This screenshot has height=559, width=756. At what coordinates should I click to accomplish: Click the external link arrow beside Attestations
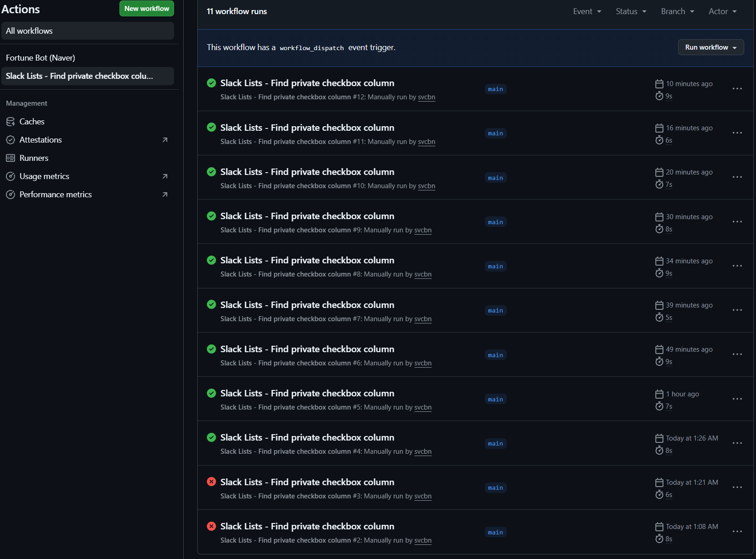coord(165,140)
